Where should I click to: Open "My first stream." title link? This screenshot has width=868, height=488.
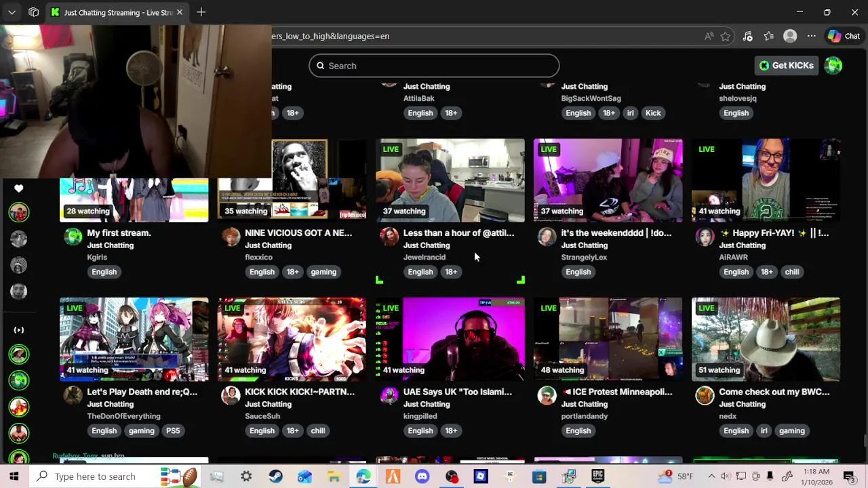[119, 232]
